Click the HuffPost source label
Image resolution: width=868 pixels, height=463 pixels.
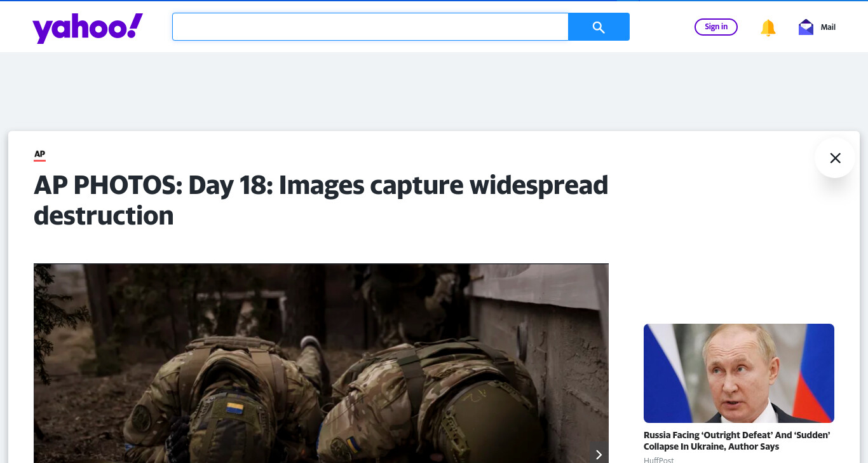click(x=658, y=459)
